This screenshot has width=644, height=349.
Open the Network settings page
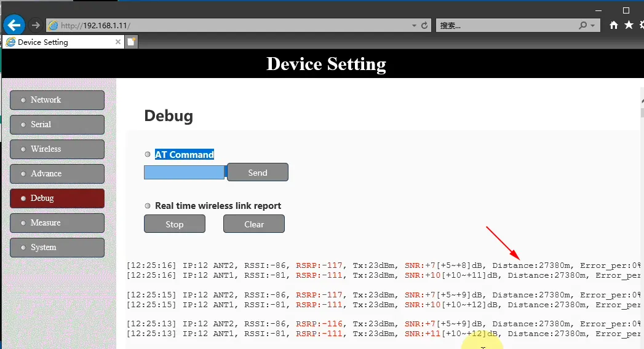pyautogui.click(x=57, y=100)
